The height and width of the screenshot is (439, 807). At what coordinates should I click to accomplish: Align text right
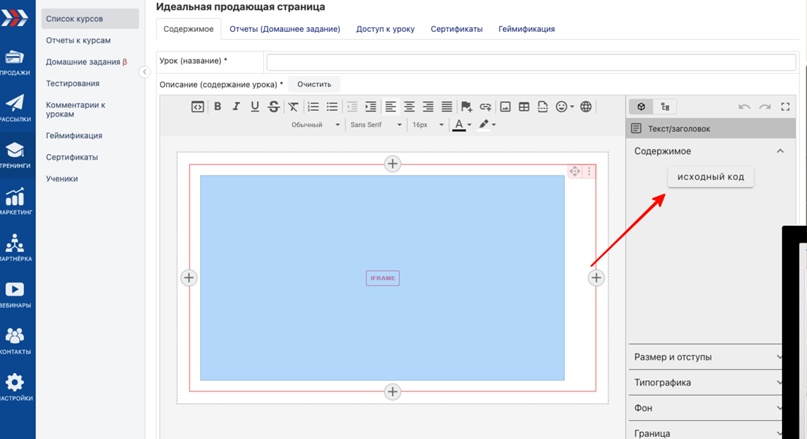tap(428, 107)
